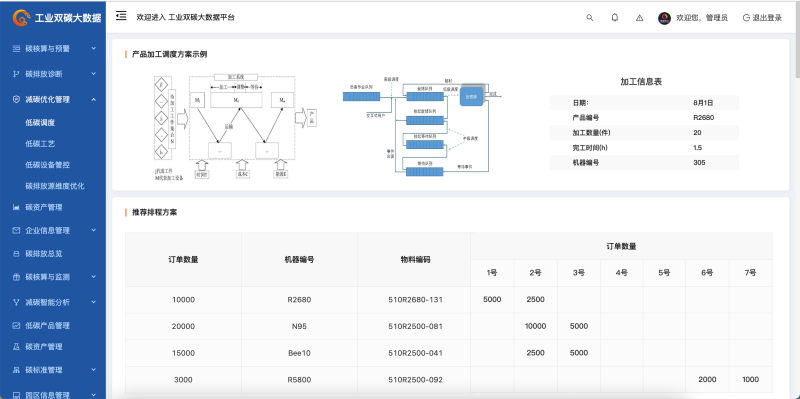Click the 碳核算与监测 gift-box icon
Screen dimensions: 800x399
16,277
